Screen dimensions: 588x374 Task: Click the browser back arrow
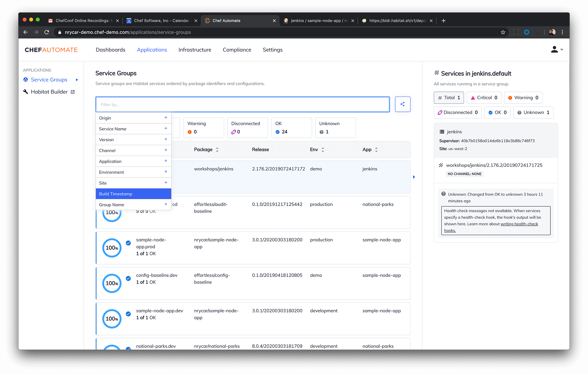26,32
